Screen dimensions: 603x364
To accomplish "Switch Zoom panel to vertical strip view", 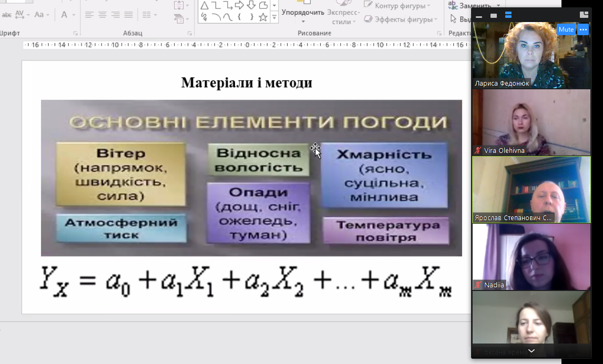I will pos(508,15).
